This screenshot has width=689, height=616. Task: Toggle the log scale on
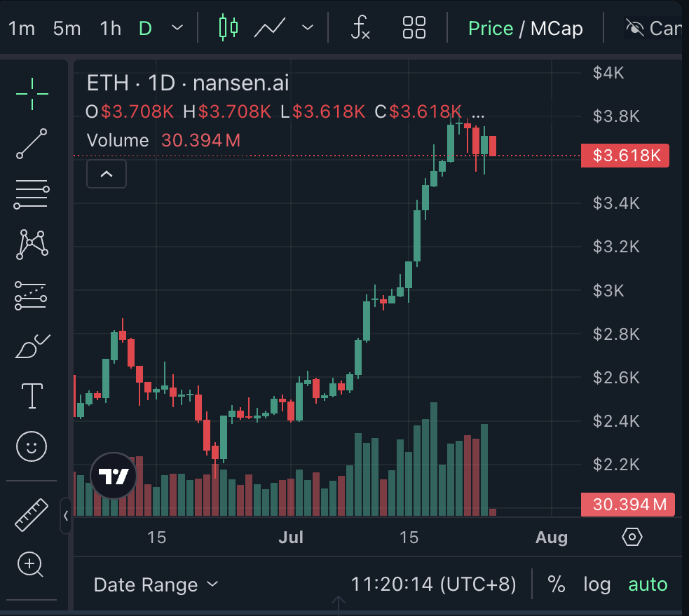596,584
